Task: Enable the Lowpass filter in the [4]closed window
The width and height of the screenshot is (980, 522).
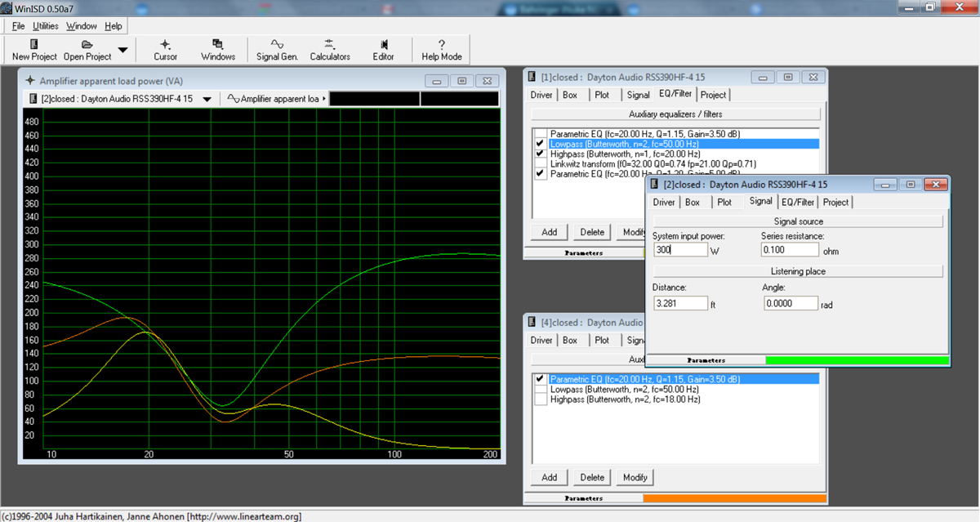Action: pyautogui.click(x=540, y=390)
